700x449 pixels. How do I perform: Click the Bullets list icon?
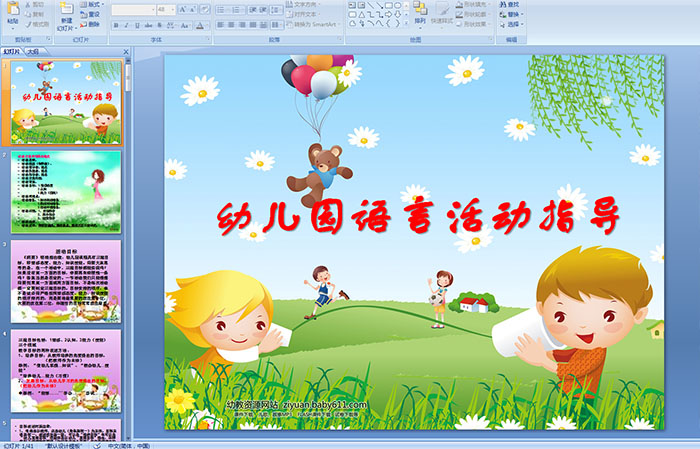pos(221,9)
